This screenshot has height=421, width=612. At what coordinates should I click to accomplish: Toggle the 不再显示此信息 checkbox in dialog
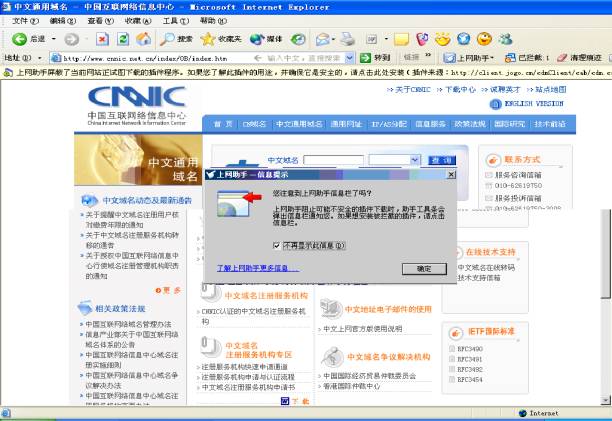pos(277,244)
